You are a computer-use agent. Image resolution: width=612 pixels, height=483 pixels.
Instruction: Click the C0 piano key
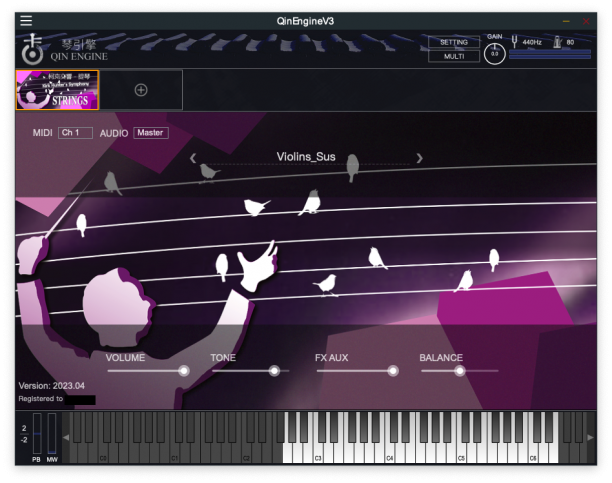103,454
